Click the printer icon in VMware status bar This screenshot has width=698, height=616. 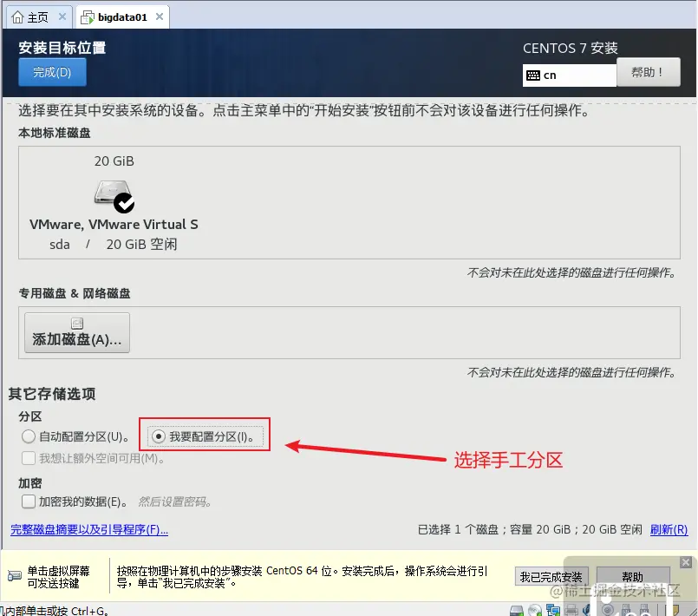571,610
